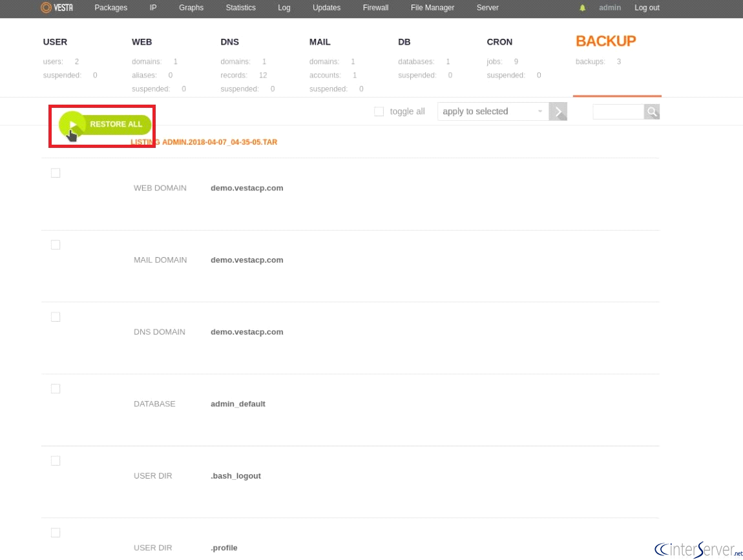Switch to the DB tab
743x560 pixels.
tap(404, 42)
